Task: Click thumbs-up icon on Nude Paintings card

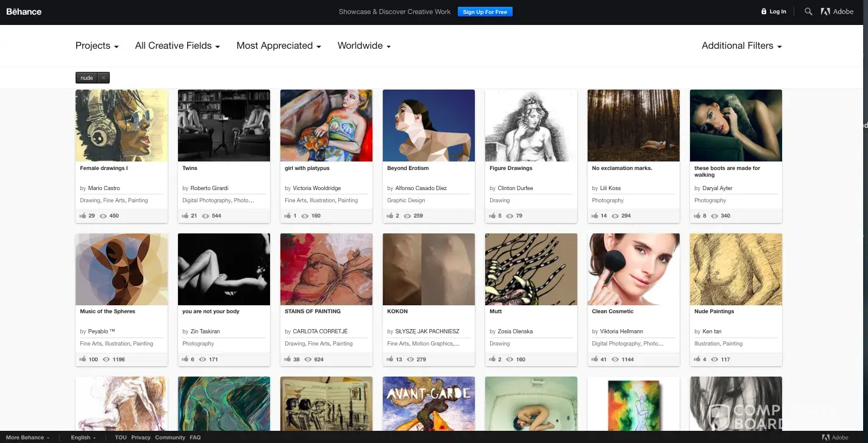Action: (x=697, y=360)
